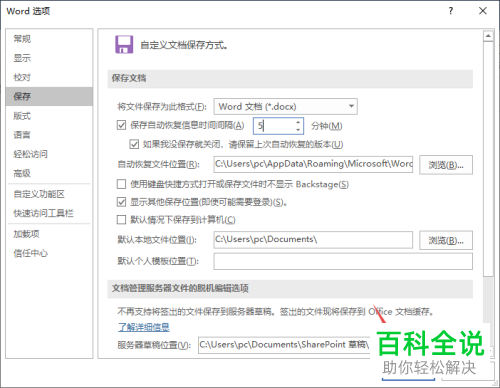Toggle 保存自动恢复信息时间间隔 checkbox
The width and height of the screenshot is (500, 388).
click(121, 125)
